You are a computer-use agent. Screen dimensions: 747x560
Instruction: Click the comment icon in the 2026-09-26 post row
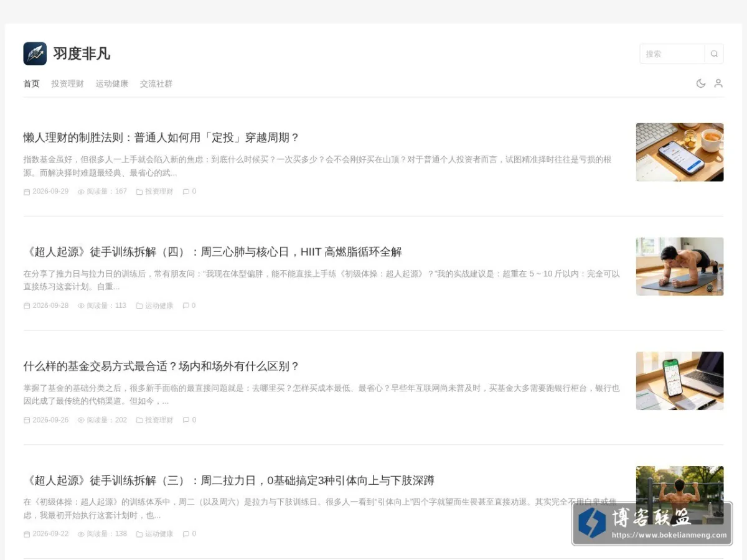click(186, 420)
